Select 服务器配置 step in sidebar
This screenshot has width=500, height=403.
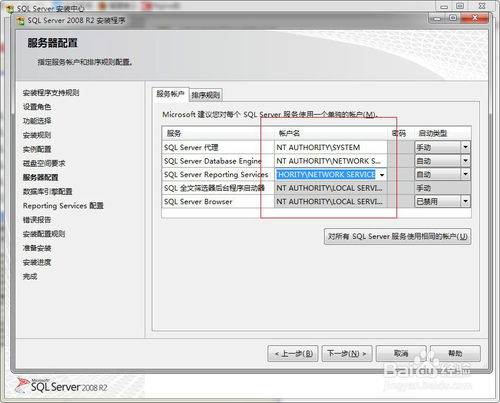pos(40,177)
